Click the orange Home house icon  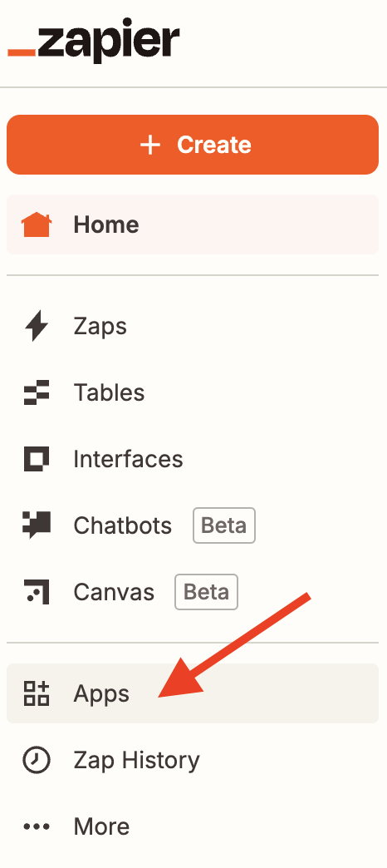click(37, 224)
